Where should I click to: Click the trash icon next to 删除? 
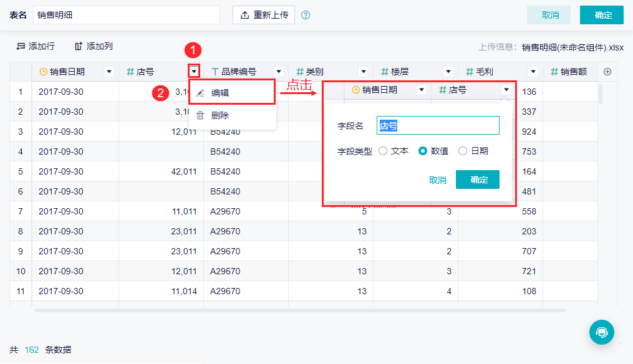[x=200, y=115]
